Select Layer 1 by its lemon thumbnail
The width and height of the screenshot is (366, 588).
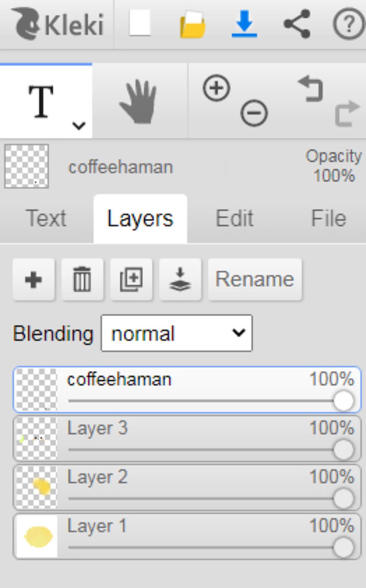(x=37, y=536)
